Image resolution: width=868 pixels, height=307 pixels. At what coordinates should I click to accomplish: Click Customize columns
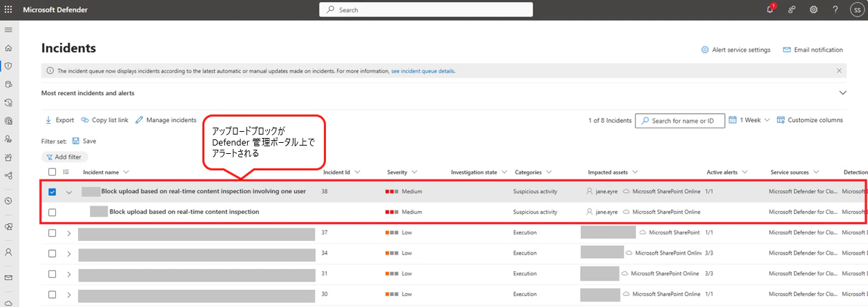point(810,120)
